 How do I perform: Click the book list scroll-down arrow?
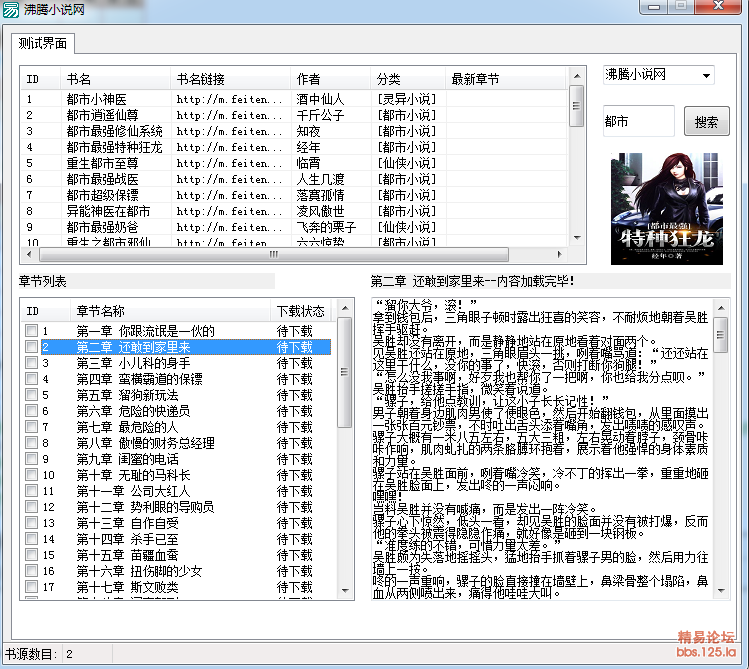[577, 238]
